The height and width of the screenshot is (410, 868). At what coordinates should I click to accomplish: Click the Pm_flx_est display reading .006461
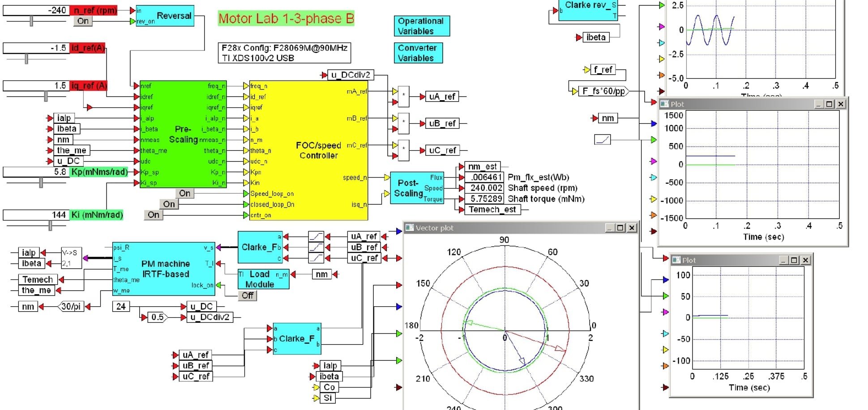click(x=484, y=177)
